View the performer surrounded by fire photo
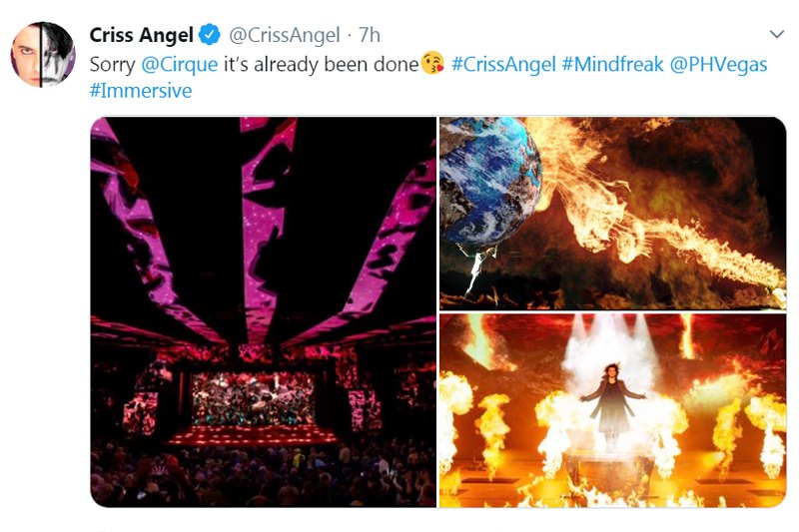This screenshot has width=799, height=532. click(613, 410)
